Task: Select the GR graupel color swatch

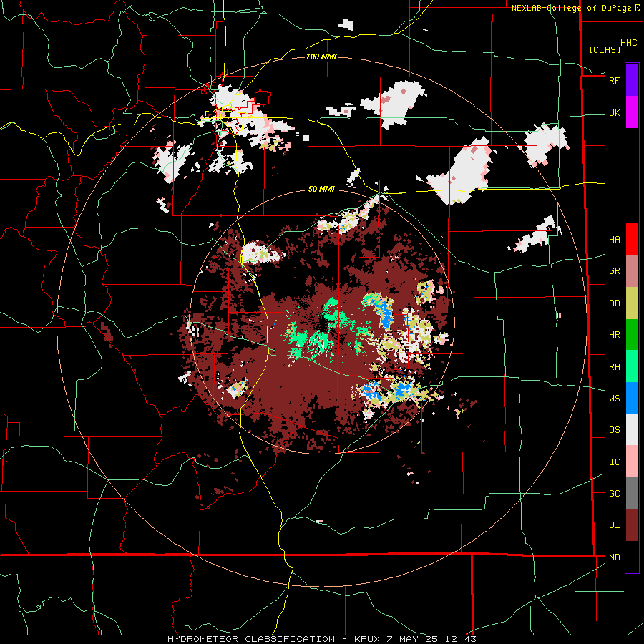Action: click(x=632, y=271)
